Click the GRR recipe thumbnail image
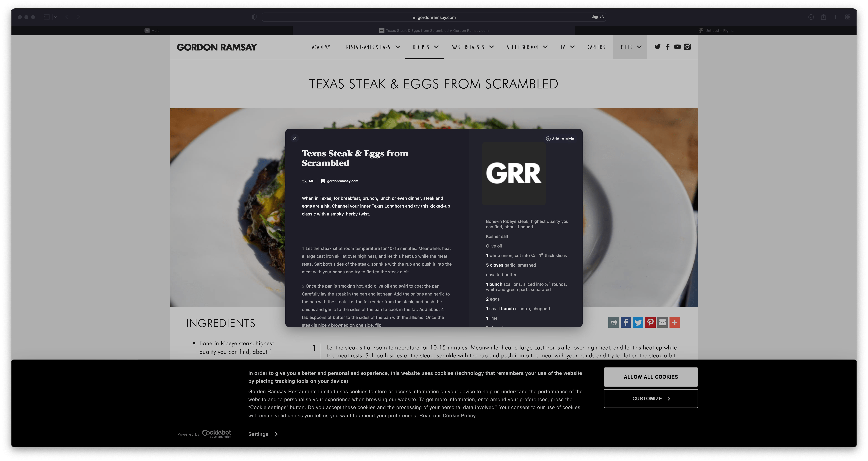 pyautogui.click(x=514, y=174)
